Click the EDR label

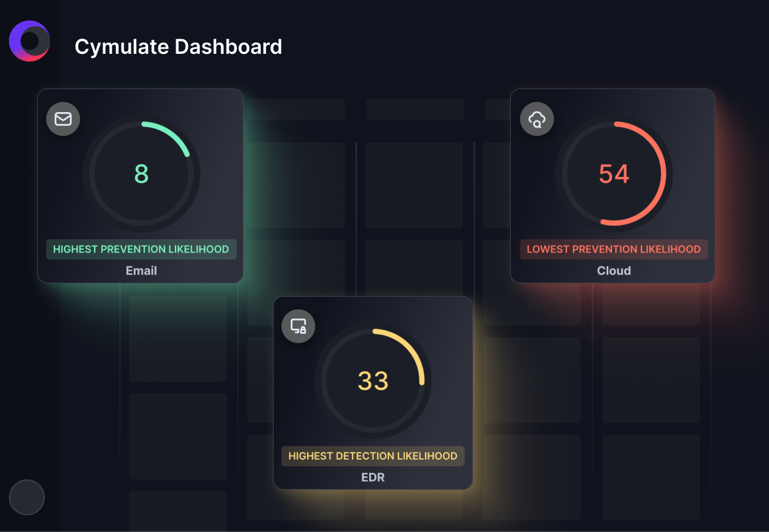[373, 478]
